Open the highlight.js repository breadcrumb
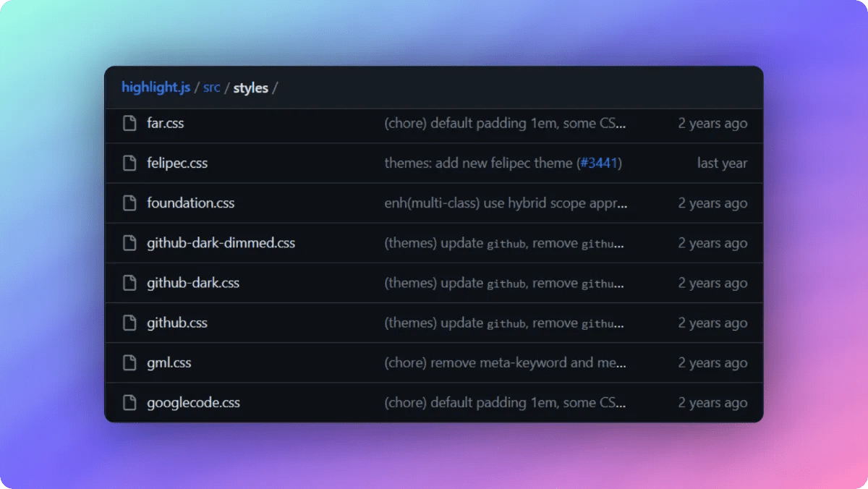This screenshot has height=489, width=868. click(155, 87)
